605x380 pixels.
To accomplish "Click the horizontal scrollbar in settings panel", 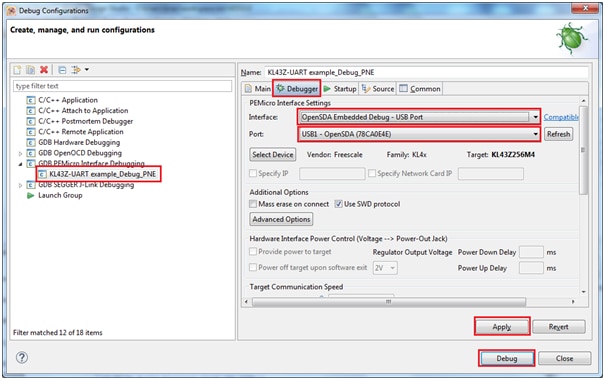I will point(389,302).
